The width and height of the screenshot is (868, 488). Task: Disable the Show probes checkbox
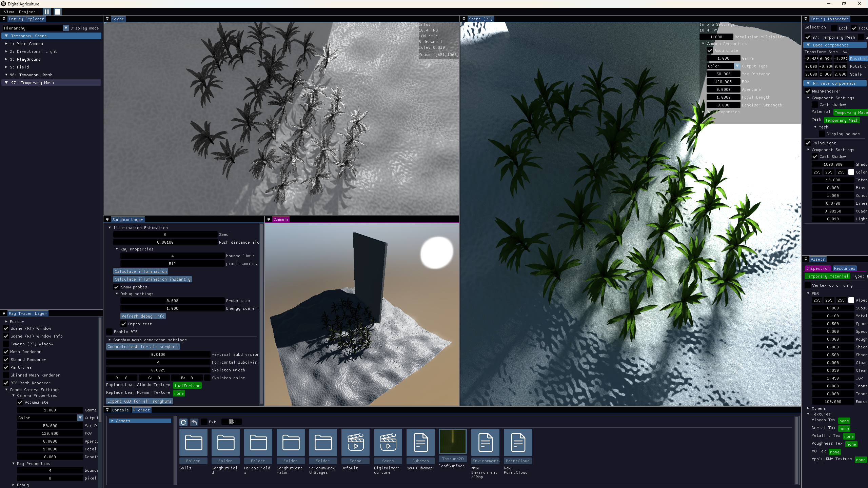coord(117,287)
